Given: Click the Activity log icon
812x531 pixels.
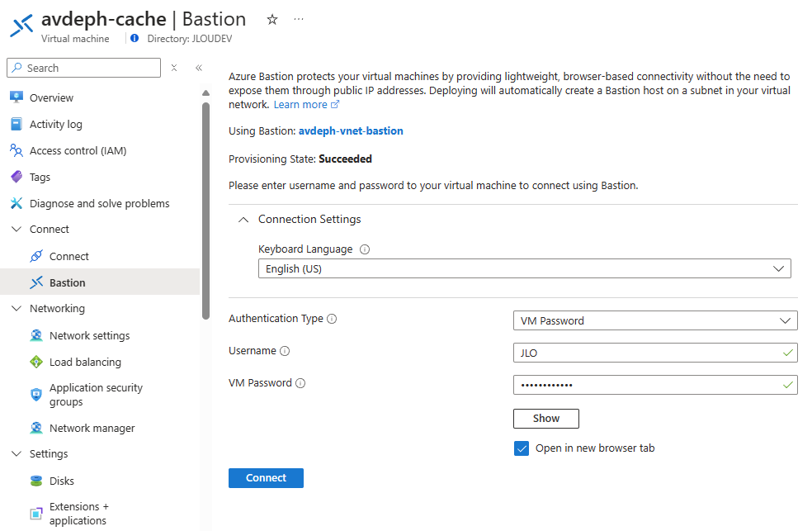Looking at the screenshot, I should click(17, 124).
